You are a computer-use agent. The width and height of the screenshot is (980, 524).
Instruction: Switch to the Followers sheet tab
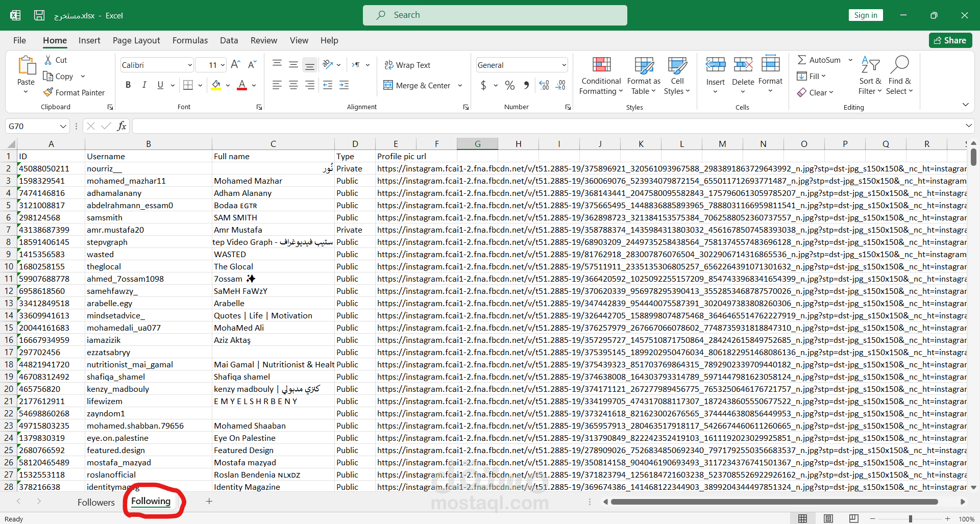[96, 502]
